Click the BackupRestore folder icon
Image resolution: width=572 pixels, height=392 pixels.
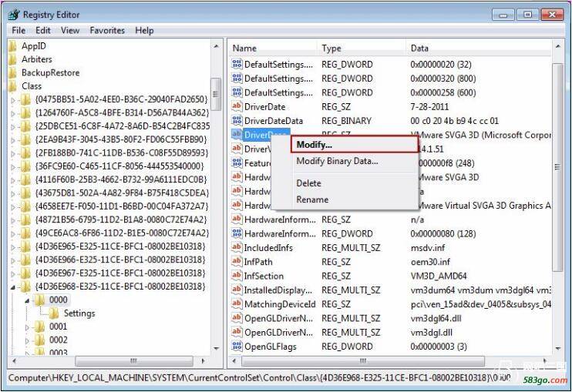pos(13,73)
